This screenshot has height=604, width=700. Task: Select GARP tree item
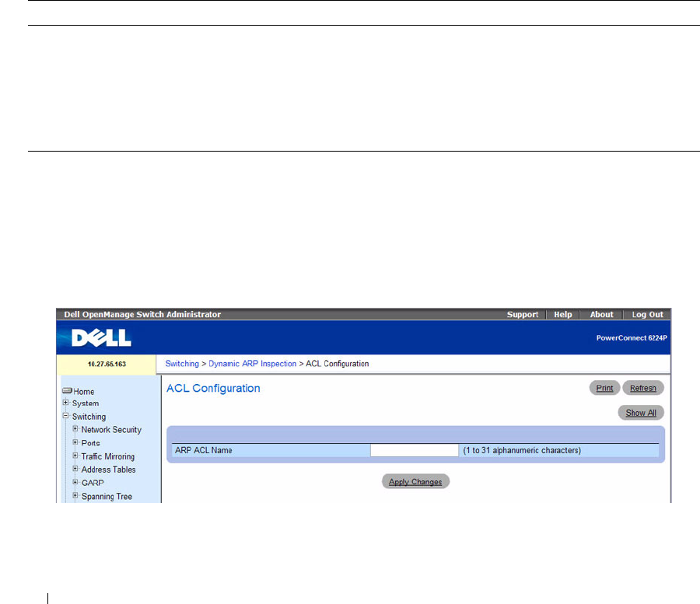(x=93, y=483)
